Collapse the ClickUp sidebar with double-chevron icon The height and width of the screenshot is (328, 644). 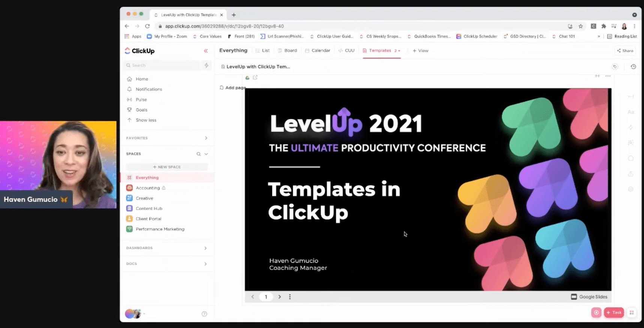tap(206, 51)
